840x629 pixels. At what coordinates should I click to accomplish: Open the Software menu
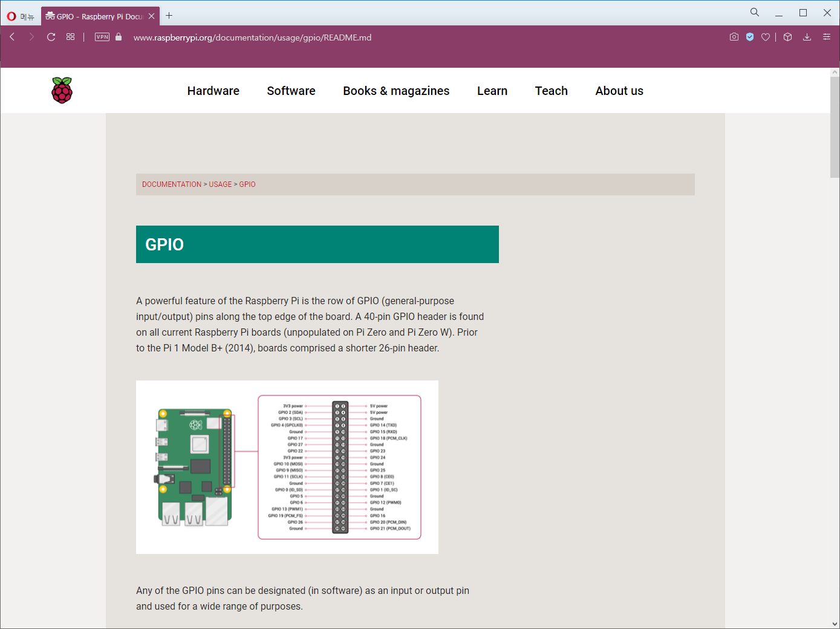click(x=291, y=91)
